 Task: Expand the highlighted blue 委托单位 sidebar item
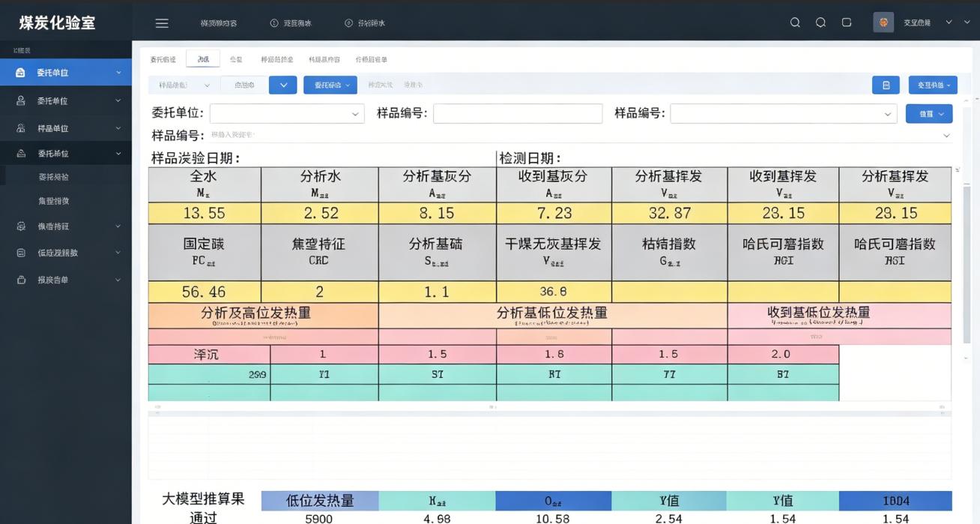(66, 73)
